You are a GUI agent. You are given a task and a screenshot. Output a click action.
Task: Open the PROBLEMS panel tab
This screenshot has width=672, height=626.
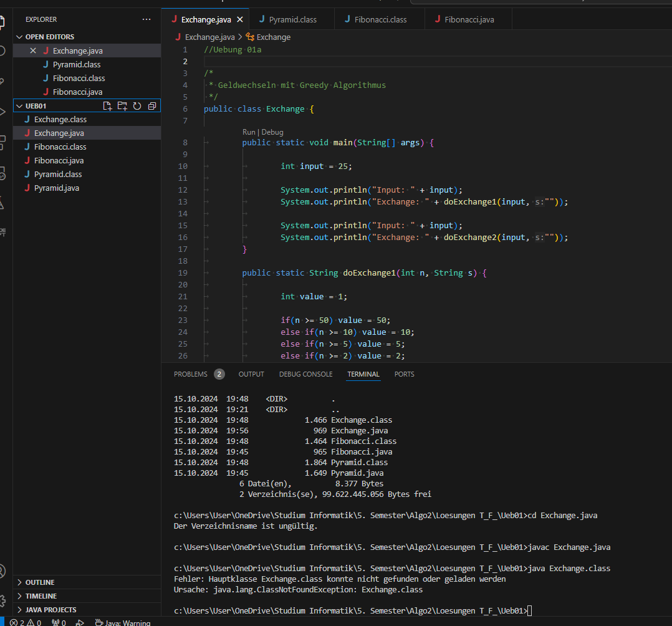[x=191, y=374]
